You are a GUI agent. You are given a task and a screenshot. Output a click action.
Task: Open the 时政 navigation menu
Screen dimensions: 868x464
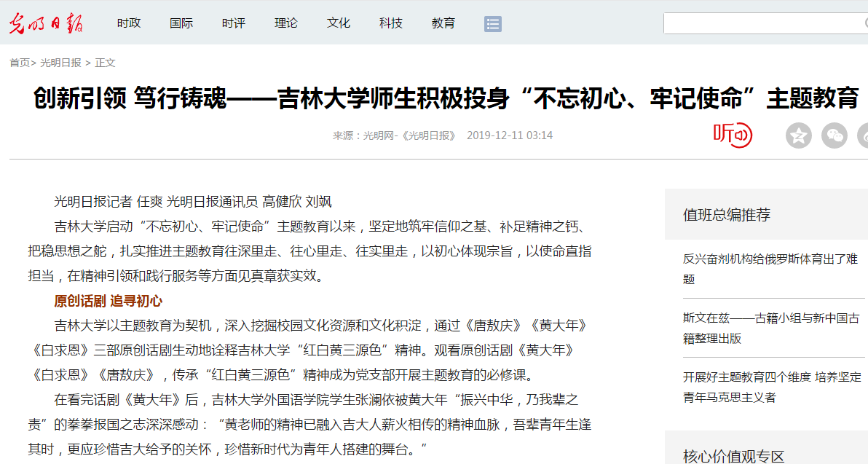coord(129,23)
